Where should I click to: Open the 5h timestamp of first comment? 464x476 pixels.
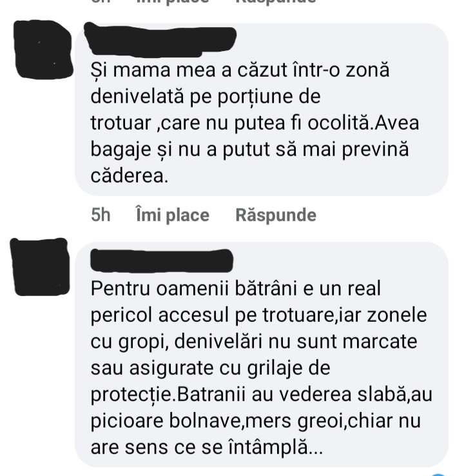point(101,215)
